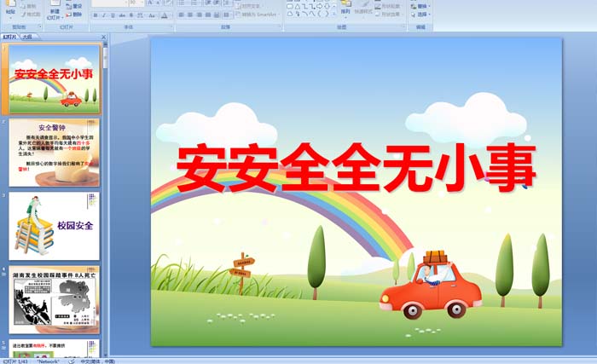
Task: Toggle underline formatting
Action: tap(113, 15)
